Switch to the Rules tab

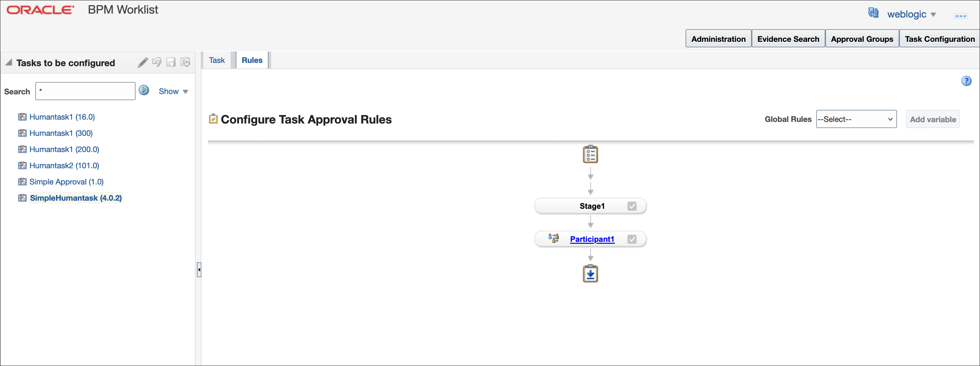tap(252, 60)
